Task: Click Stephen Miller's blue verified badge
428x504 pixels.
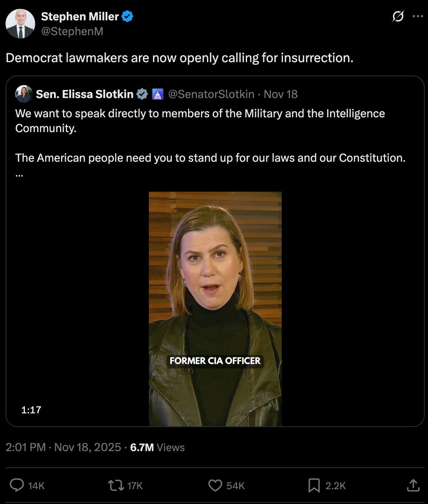Action: tap(127, 16)
